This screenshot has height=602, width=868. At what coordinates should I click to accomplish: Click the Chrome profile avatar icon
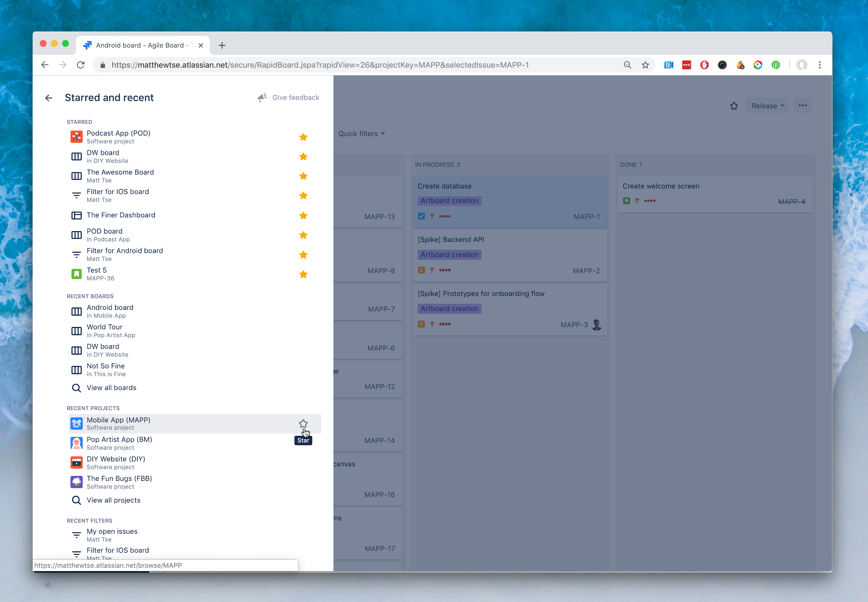pyautogui.click(x=802, y=65)
